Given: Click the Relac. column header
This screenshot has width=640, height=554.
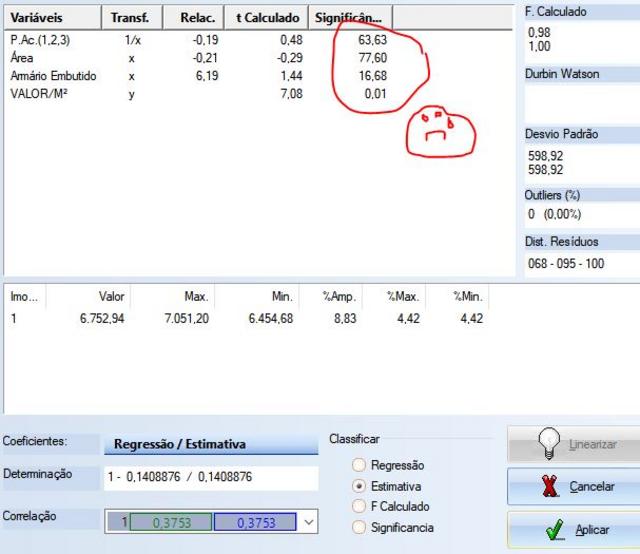Looking at the screenshot, I should [193, 18].
